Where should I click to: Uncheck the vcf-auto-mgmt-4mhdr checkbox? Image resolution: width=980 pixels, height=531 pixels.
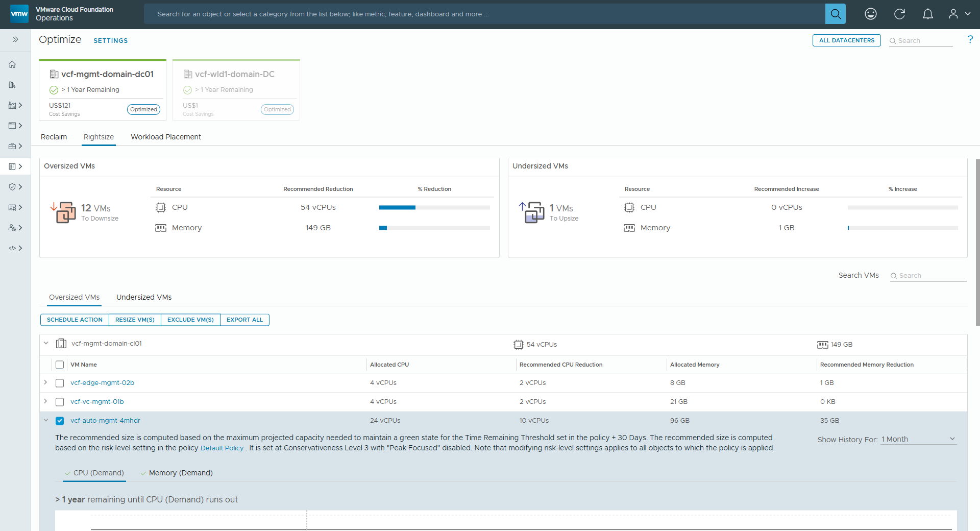(60, 421)
